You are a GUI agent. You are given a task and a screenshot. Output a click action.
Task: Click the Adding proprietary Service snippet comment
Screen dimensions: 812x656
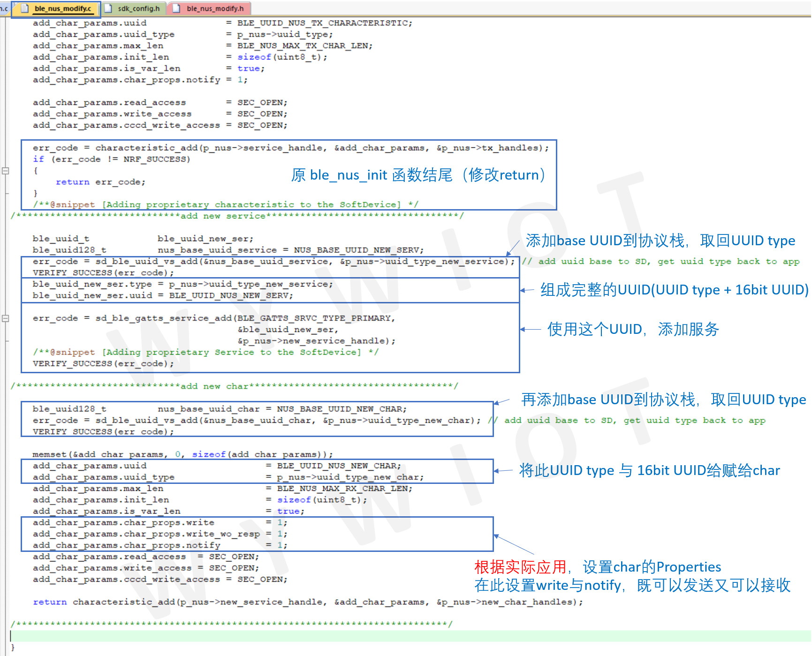click(205, 352)
